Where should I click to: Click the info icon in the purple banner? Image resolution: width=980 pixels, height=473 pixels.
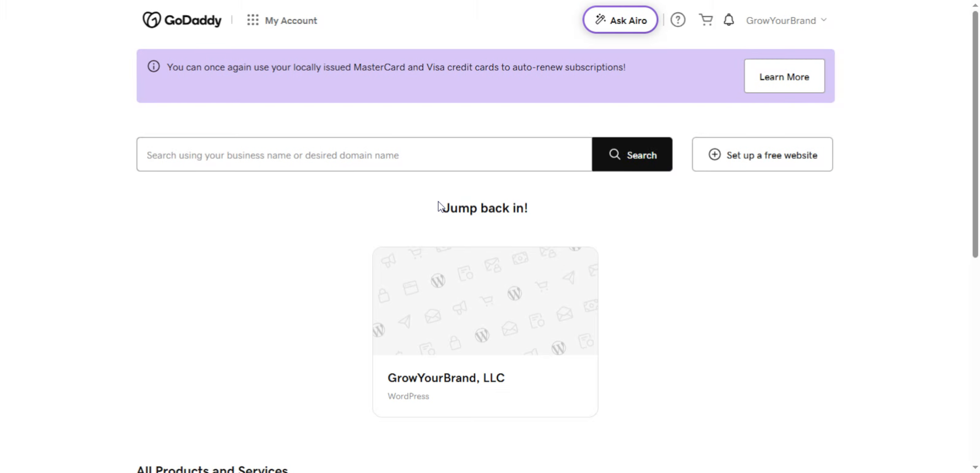[x=153, y=67]
